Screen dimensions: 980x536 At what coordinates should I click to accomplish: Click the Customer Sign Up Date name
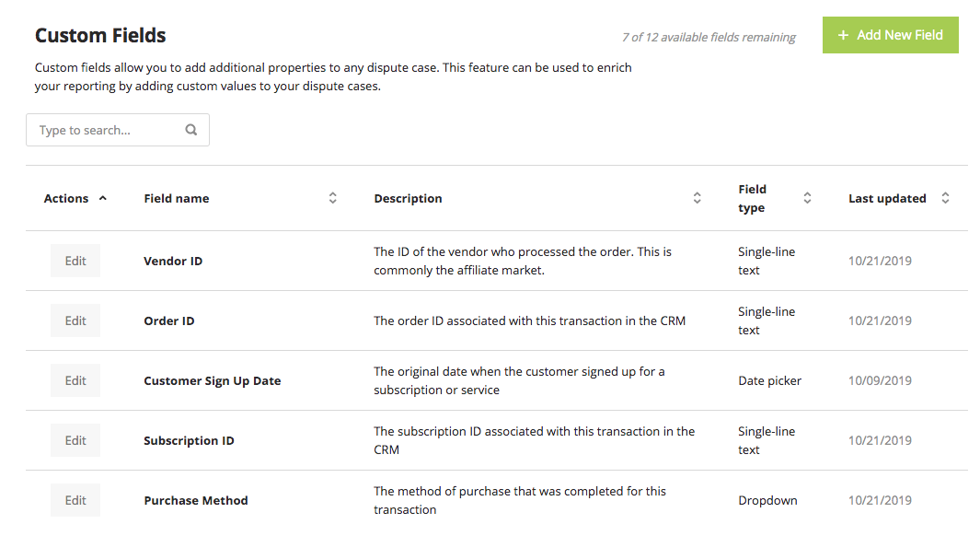pos(213,381)
